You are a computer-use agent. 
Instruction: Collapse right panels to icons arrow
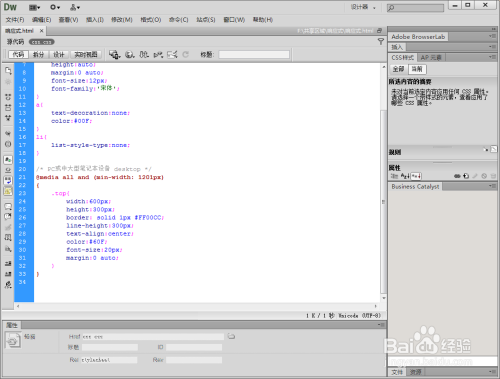(x=493, y=29)
